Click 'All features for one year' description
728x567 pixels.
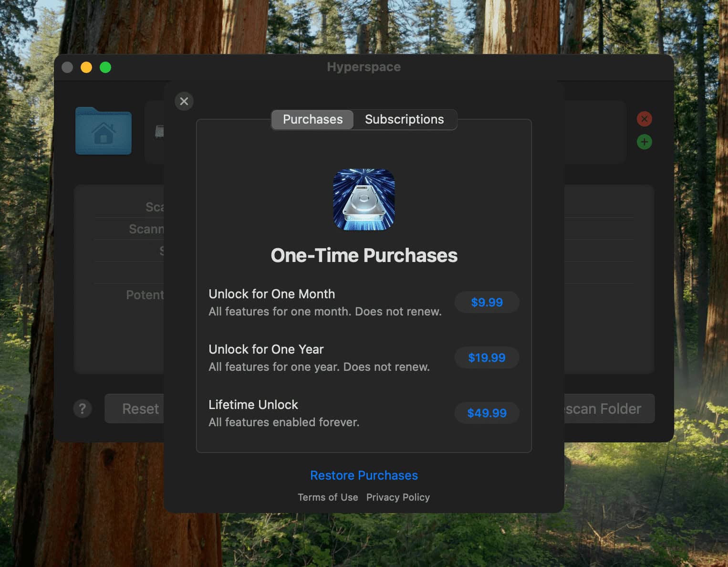click(x=319, y=367)
